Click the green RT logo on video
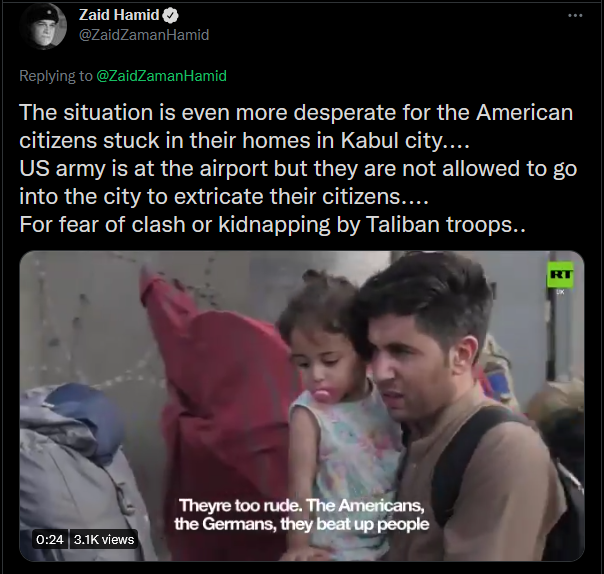The width and height of the screenshot is (604, 574). tap(560, 275)
